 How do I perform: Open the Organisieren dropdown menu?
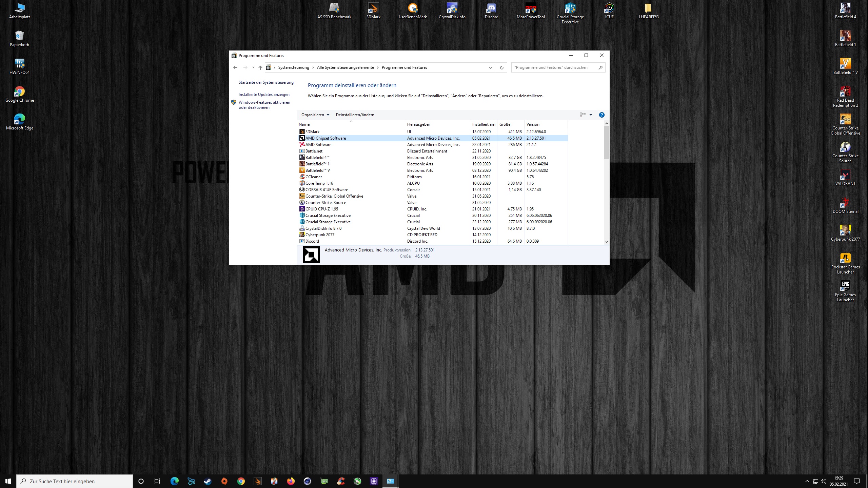(x=315, y=115)
